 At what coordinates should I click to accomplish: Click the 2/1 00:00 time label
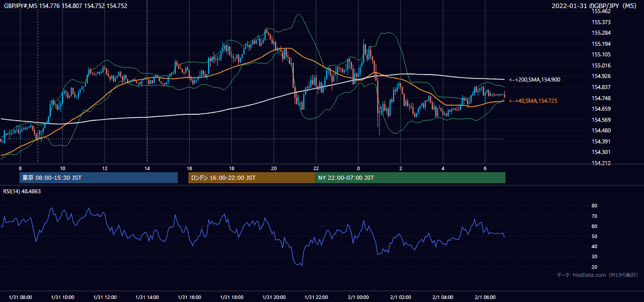point(358,297)
